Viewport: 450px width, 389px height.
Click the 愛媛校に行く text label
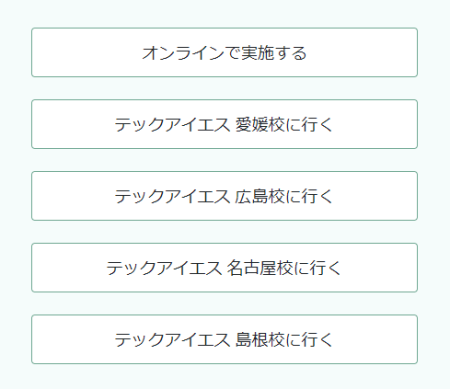tap(284, 125)
